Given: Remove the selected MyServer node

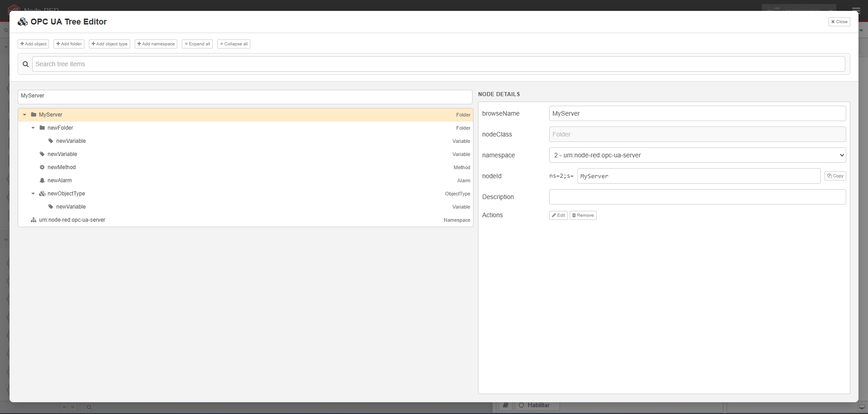Looking at the screenshot, I should click(x=583, y=215).
